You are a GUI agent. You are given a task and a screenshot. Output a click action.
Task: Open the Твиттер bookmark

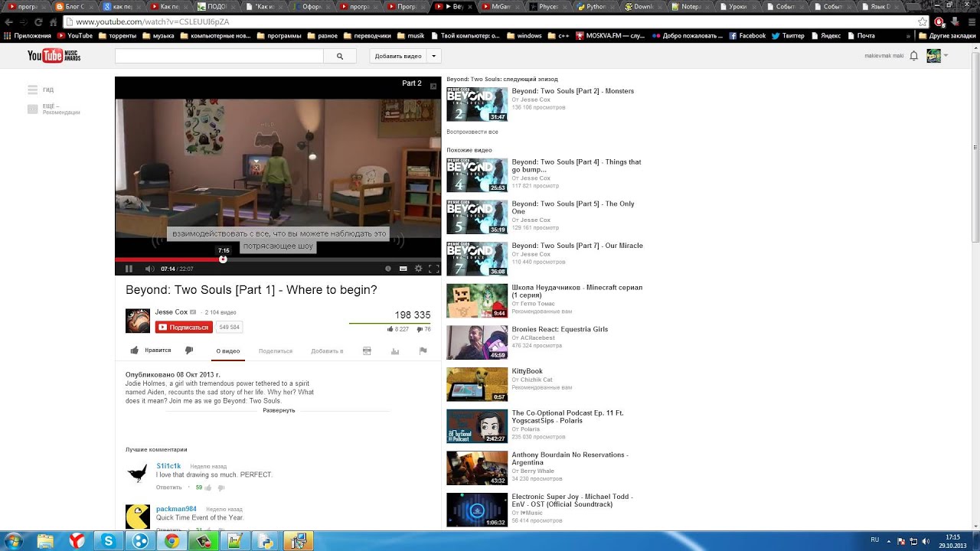[x=788, y=35]
